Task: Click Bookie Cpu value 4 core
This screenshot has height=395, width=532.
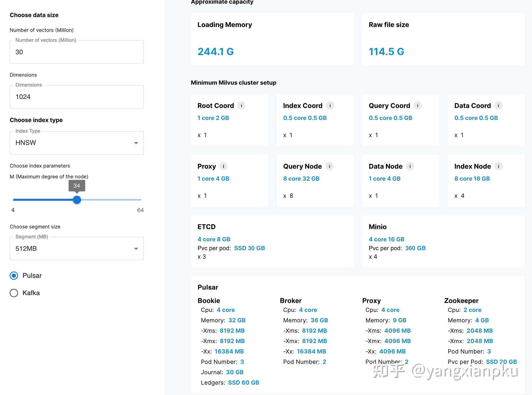Action: pyautogui.click(x=226, y=310)
